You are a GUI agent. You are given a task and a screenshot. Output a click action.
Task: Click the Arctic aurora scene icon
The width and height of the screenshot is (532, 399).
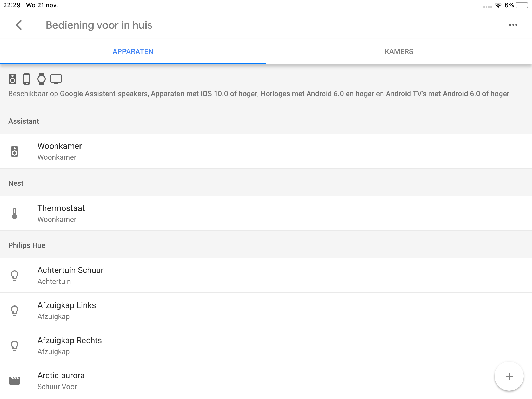[x=15, y=381]
